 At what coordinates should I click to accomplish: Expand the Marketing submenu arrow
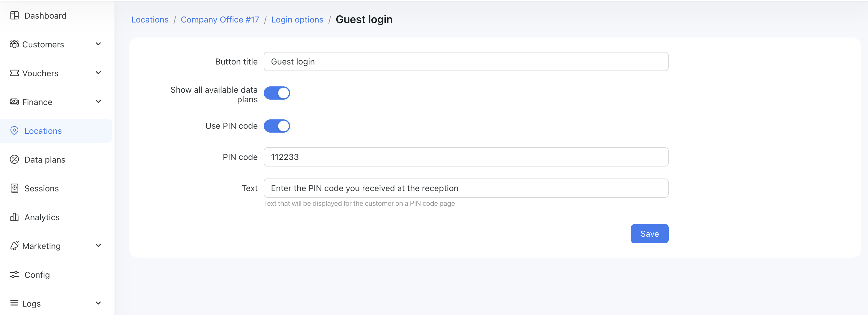coord(98,245)
